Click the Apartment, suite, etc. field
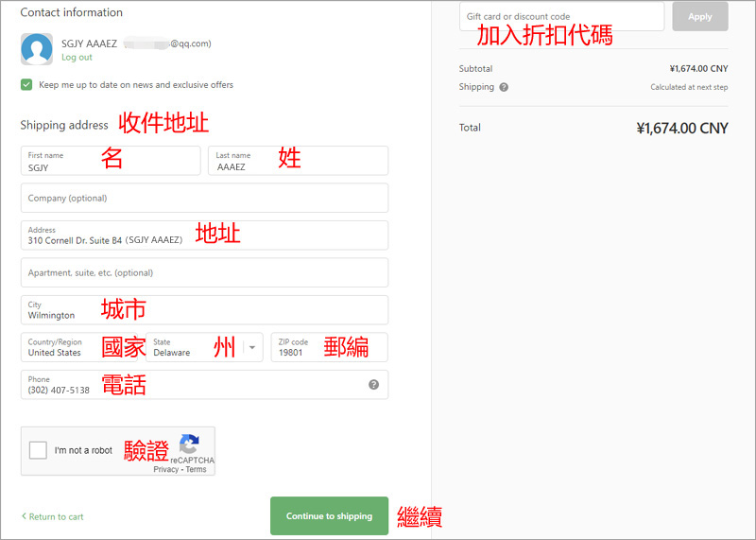Screen dimensions: 756x540 [204, 272]
